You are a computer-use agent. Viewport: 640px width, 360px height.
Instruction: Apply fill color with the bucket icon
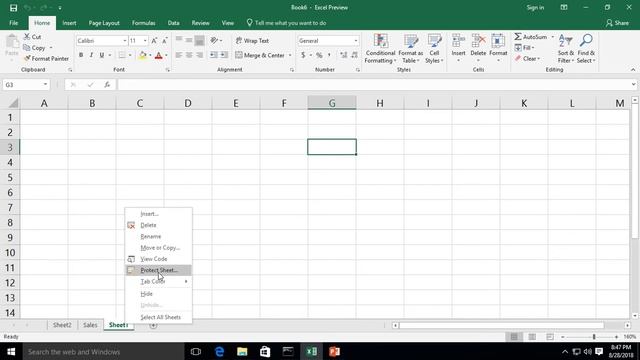[142, 55]
